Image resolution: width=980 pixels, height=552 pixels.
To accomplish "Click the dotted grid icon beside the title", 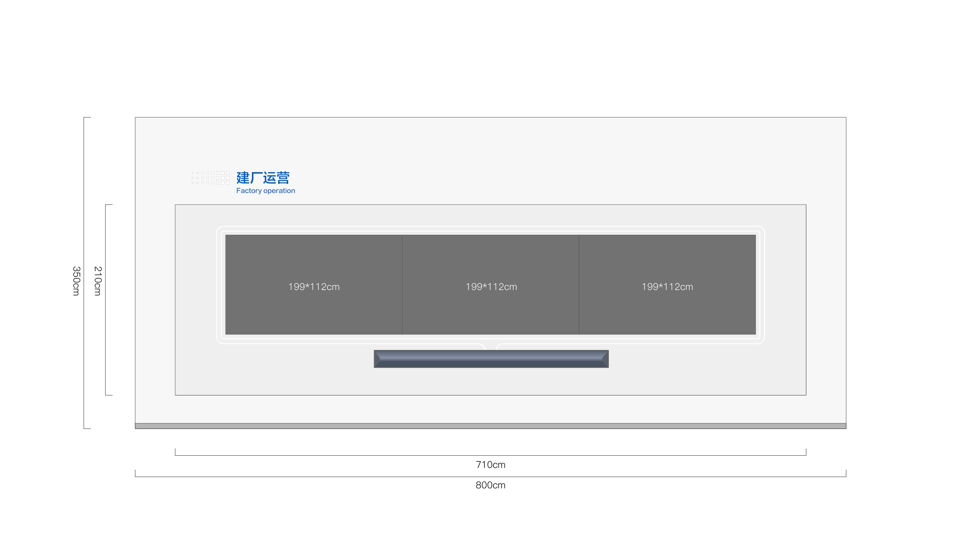I will point(211,178).
